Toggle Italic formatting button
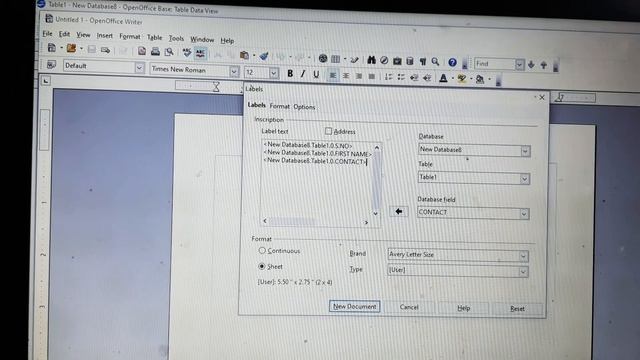640x360 pixels. click(x=303, y=74)
